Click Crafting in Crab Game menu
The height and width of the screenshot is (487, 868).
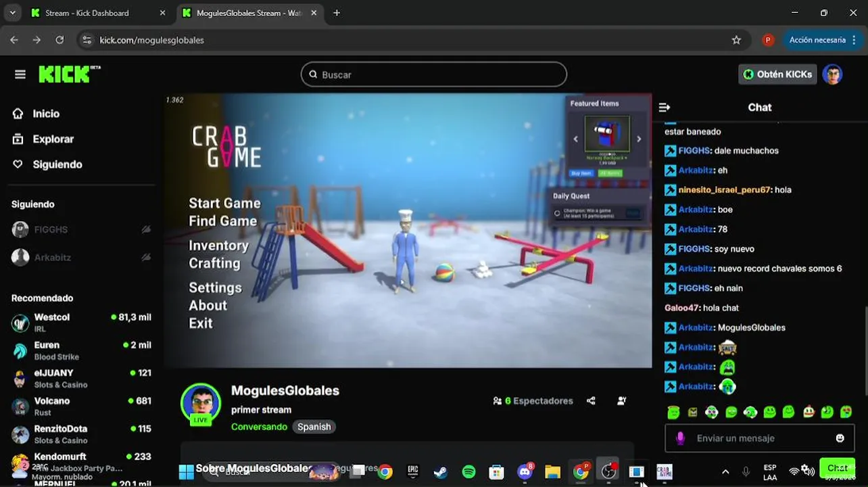tap(214, 263)
